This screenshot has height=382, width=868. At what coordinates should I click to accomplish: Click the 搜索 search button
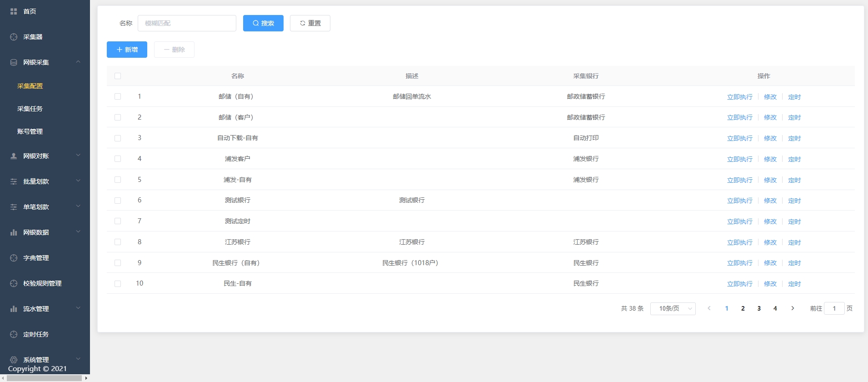click(263, 23)
